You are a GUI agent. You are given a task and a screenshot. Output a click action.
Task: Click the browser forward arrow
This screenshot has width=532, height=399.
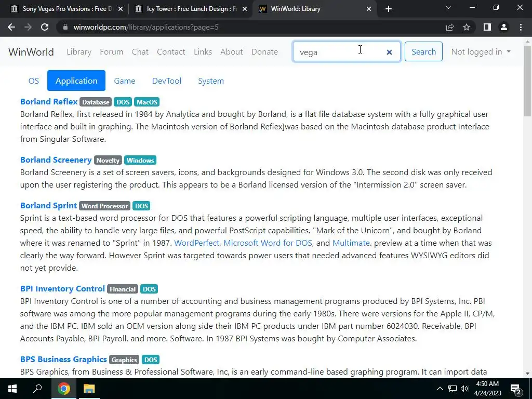(x=28, y=27)
